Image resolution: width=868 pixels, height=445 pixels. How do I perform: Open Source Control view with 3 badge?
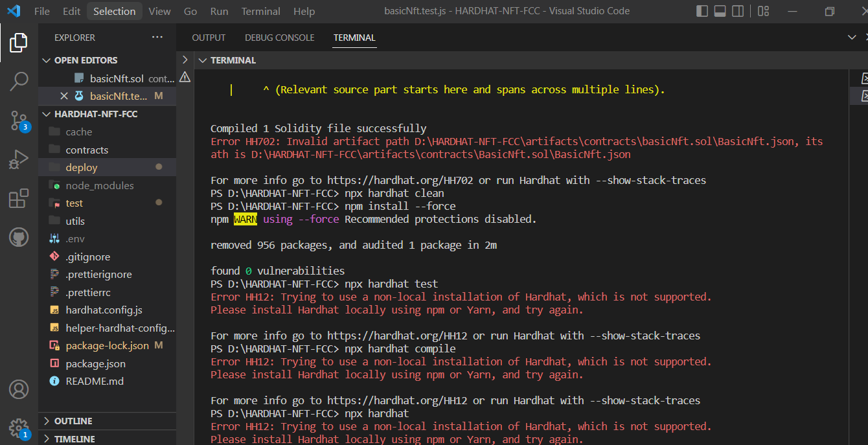pos(19,120)
